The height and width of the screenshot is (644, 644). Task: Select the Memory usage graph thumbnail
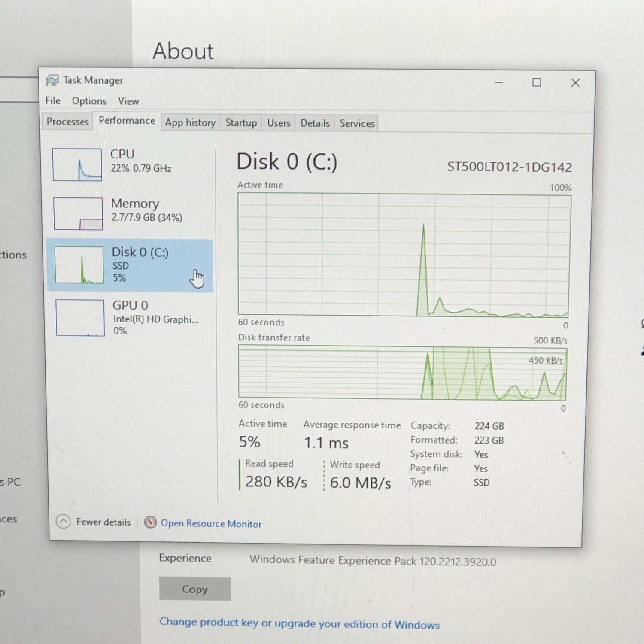(x=78, y=213)
